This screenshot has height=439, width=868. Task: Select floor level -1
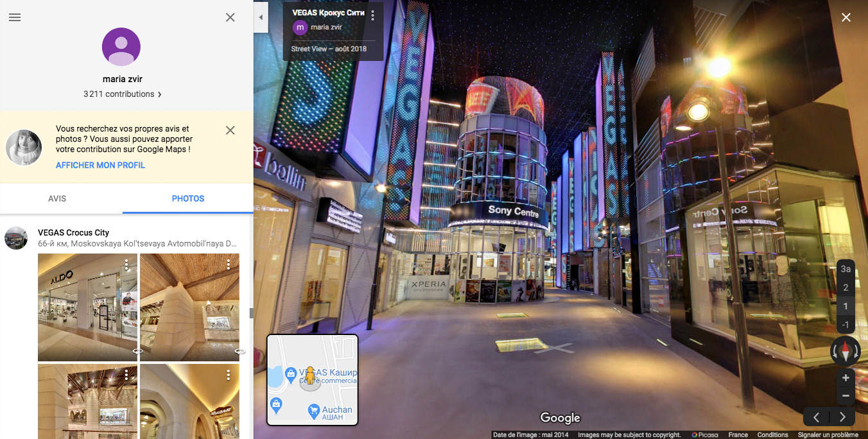pos(846,325)
